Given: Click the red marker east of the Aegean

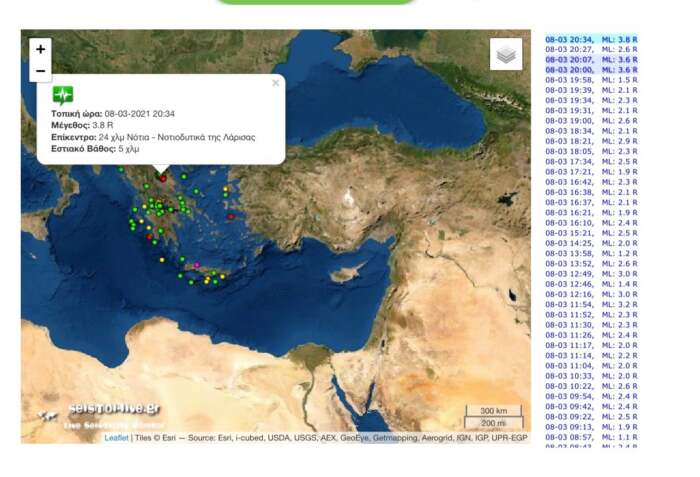Looking at the screenshot, I should pos(231,216).
